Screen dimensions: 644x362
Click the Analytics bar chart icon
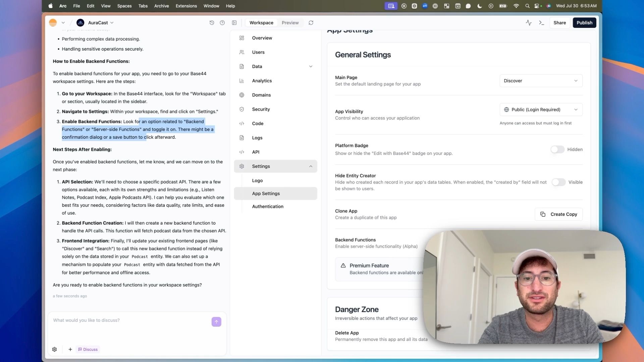[241, 81]
